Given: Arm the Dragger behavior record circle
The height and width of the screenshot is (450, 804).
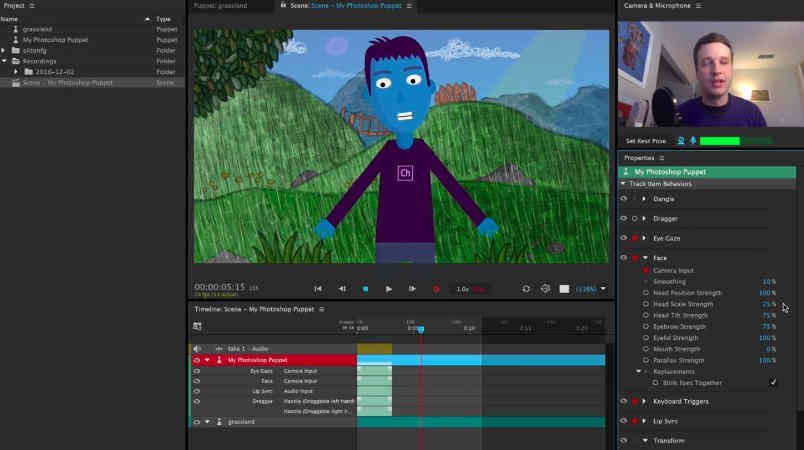Looking at the screenshot, I should [635, 219].
